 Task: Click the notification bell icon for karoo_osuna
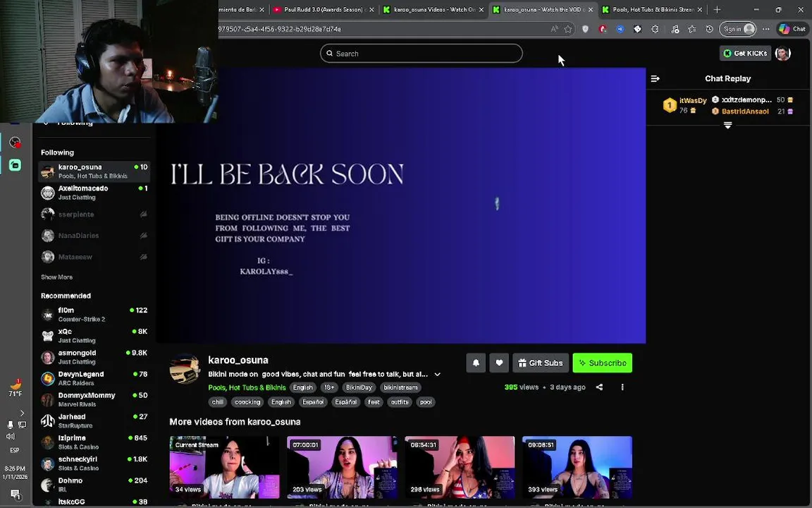point(475,363)
